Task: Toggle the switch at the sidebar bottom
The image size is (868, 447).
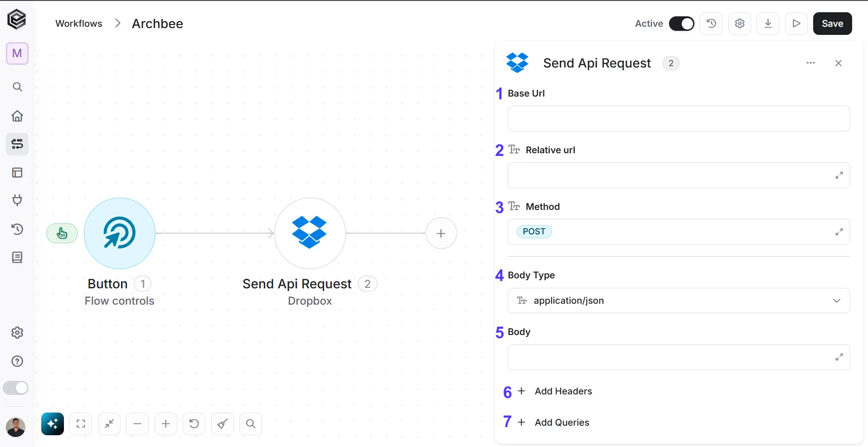Action: click(16, 388)
